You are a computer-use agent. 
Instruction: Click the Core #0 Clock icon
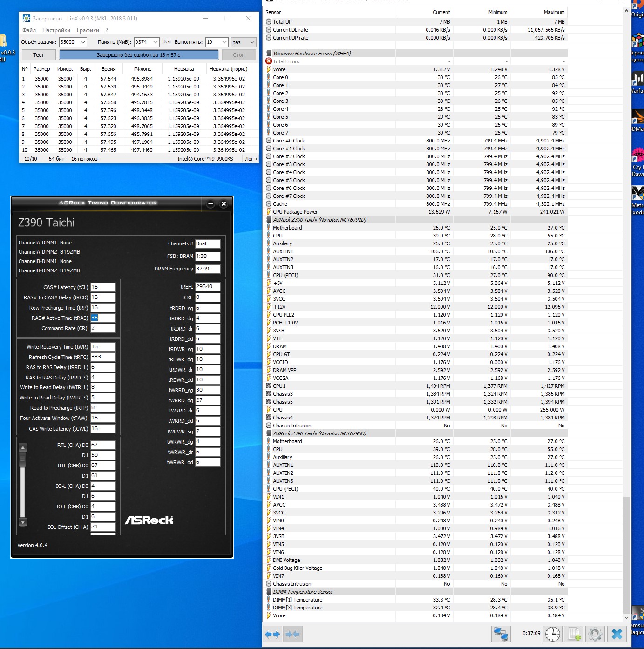point(269,141)
